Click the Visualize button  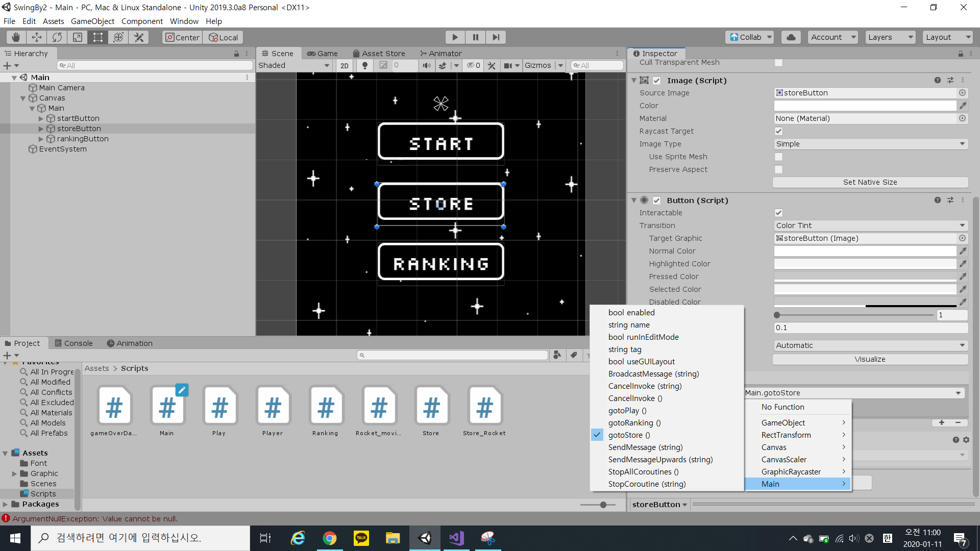click(870, 359)
